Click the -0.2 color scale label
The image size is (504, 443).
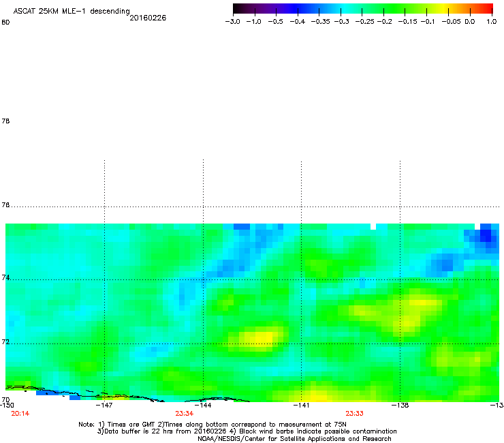[x=385, y=22]
